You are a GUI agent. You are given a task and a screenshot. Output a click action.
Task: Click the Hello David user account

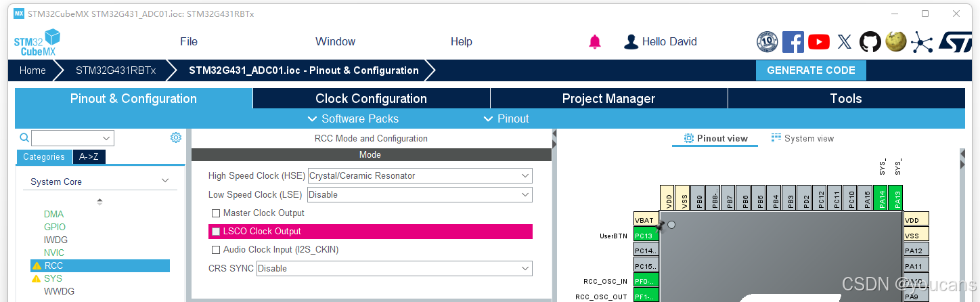[x=661, y=42]
